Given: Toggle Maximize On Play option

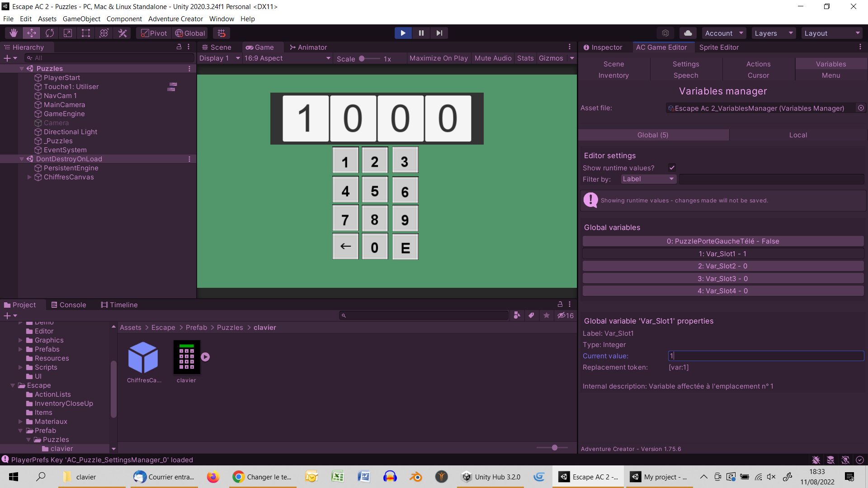Looking at the screenshot, I should coord(438,58).
